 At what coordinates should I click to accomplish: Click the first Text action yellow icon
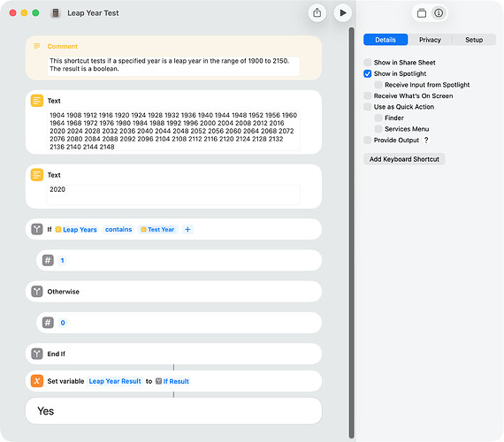37,101
